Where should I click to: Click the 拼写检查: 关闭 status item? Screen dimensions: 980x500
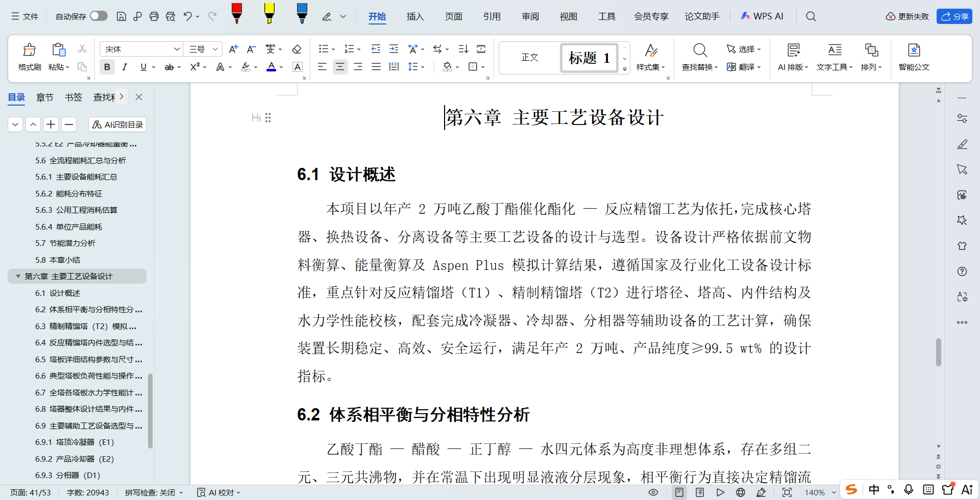(x=154, y=492)
